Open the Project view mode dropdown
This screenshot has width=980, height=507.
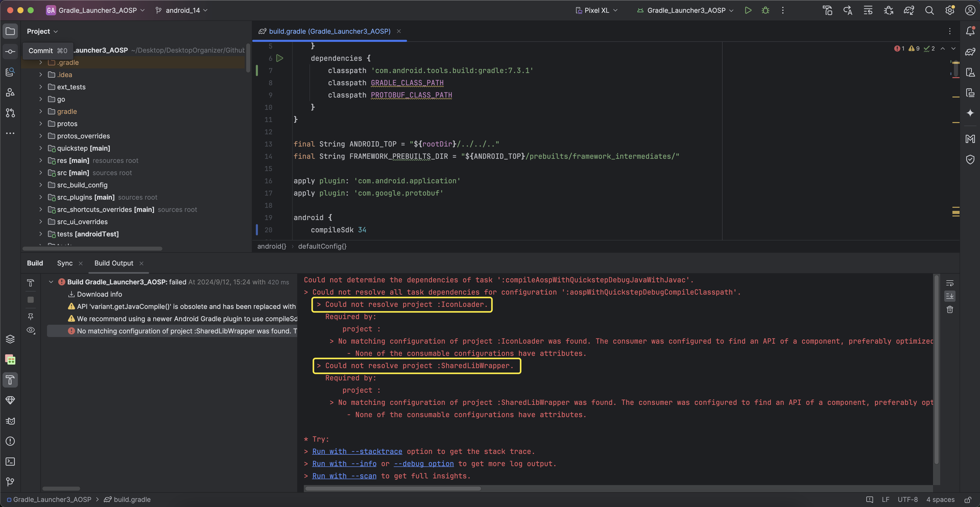[x=42, y=31]
